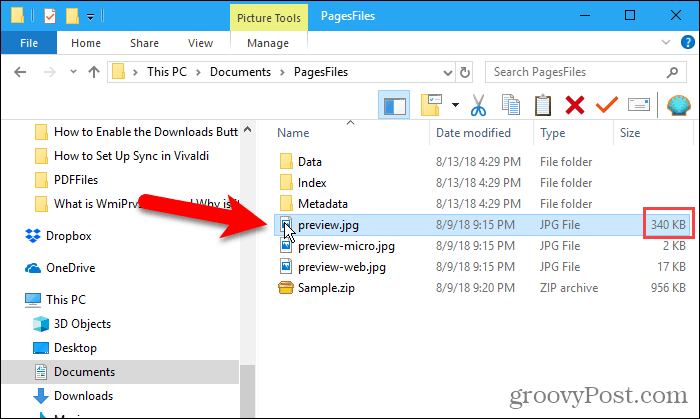
Task: Open the File menu
Action: [29, 43]
